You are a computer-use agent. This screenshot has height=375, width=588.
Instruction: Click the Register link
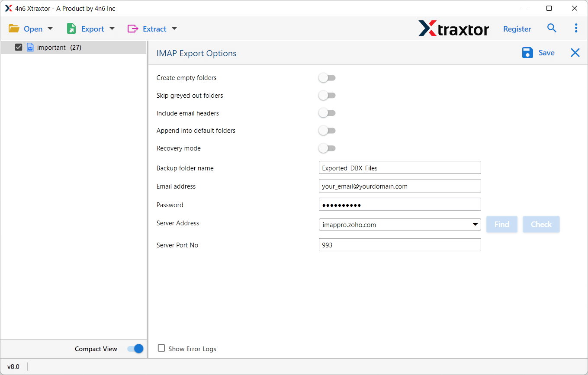click(x=517, y=29)
